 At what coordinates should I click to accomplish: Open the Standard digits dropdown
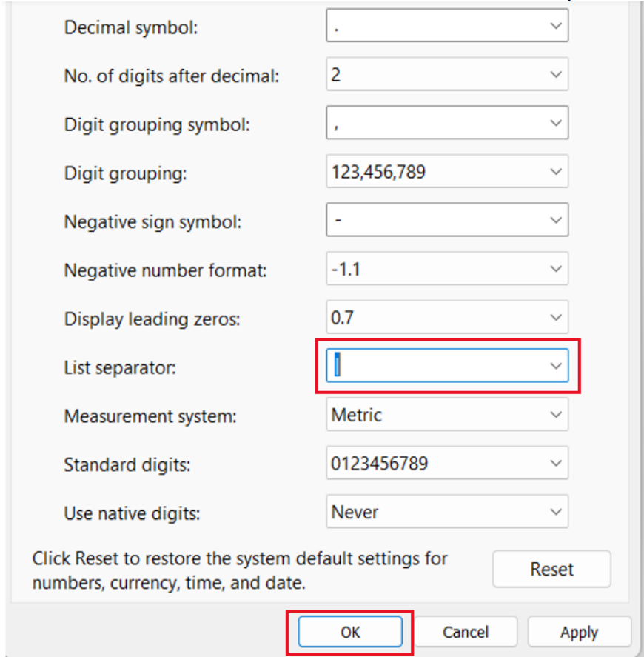click(x=555, y=464)
